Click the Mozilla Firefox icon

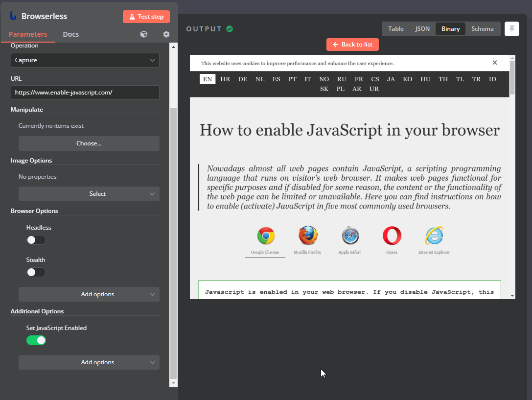tap(307, 236)
